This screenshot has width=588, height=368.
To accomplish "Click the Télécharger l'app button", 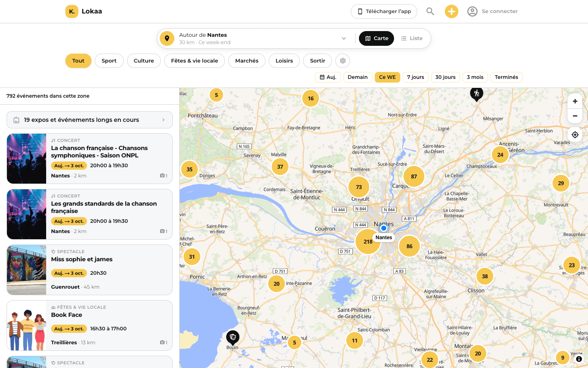I will click(x=384, y=11).
